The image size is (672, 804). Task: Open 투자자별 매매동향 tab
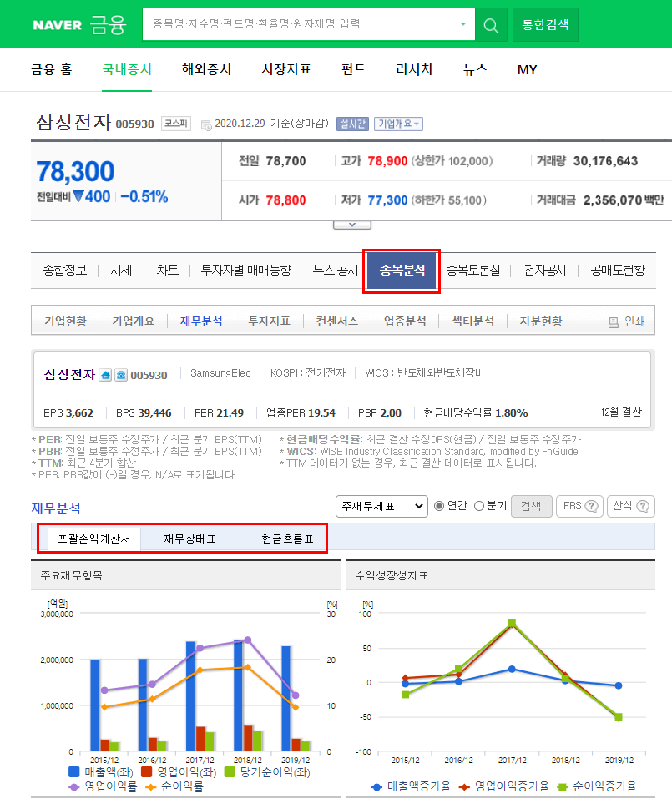click(246, 271)
